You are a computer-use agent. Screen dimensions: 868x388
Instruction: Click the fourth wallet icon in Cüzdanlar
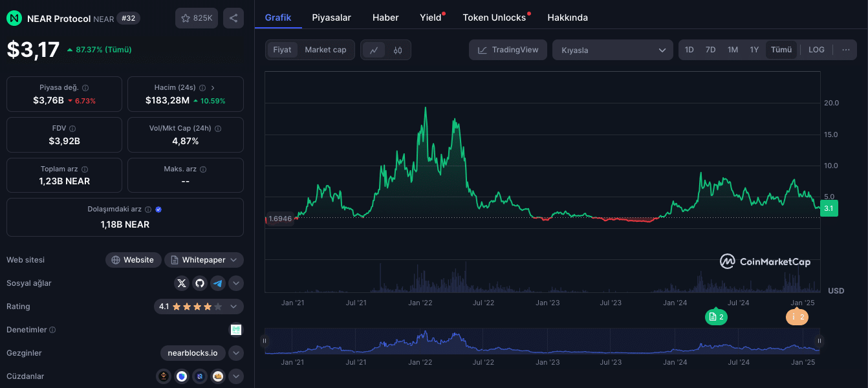pyautogui.click(x=218, y=376)
